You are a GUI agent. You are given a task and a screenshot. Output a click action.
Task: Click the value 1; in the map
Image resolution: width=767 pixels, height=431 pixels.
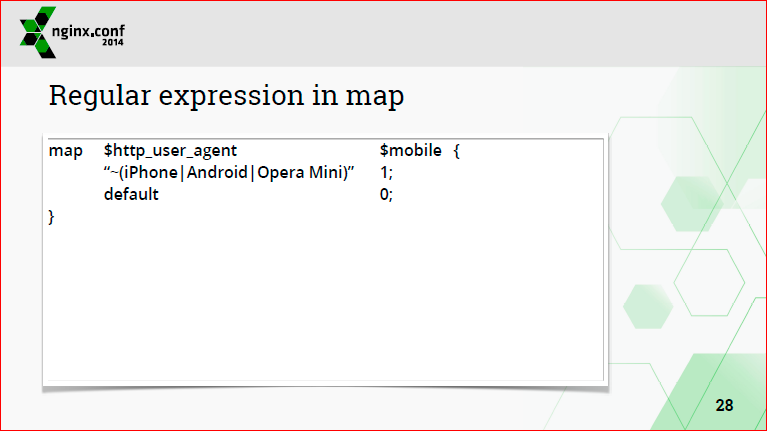pyautogui.click(x=386, y=172)
